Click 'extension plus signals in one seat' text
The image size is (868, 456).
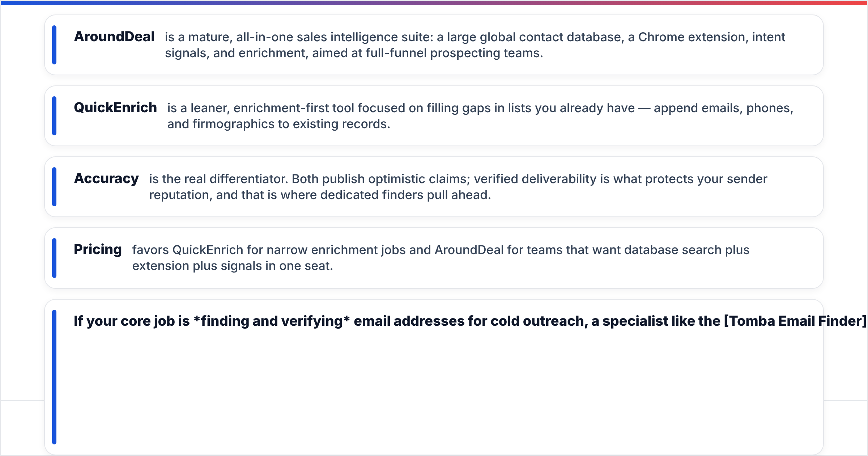click(x=232, y=266)
